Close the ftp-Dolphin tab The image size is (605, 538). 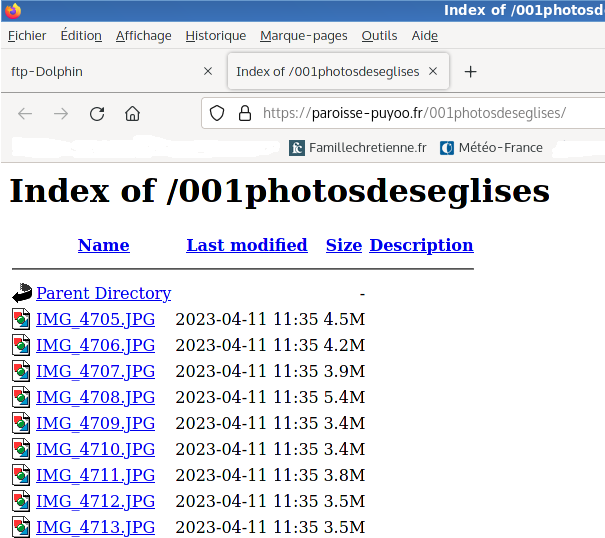coord(208,72)
